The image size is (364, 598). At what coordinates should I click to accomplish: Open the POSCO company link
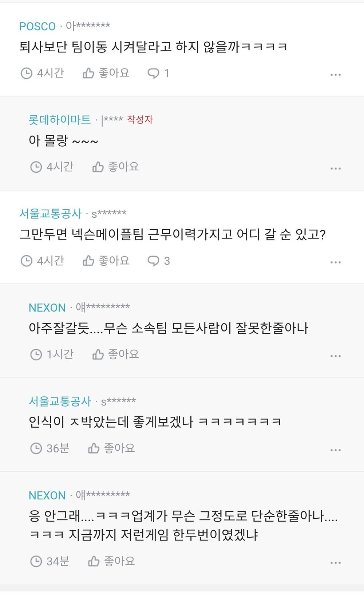[x=37, y=26]
